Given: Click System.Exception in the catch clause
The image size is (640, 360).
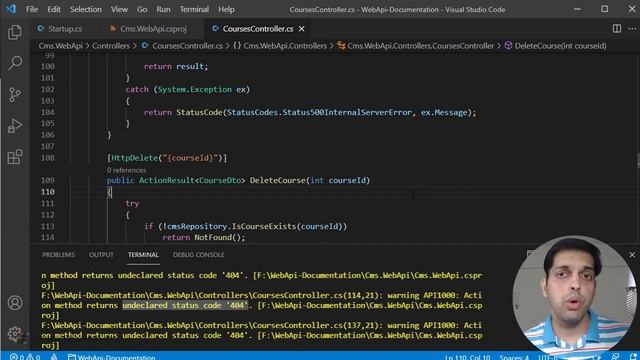Looking at the screenshot, I should (195, 89).
